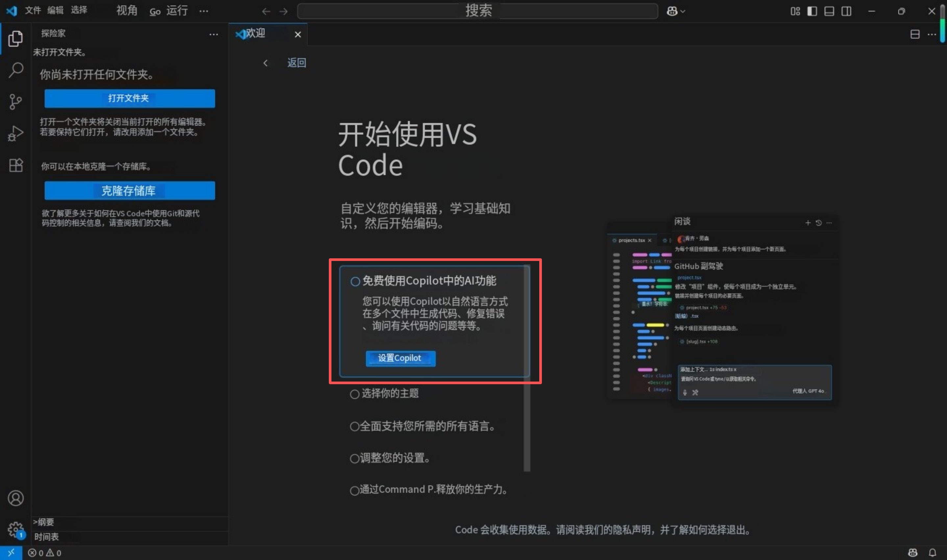Select 通过Command P释放你的生产力 step

click(x=429, y=489)
